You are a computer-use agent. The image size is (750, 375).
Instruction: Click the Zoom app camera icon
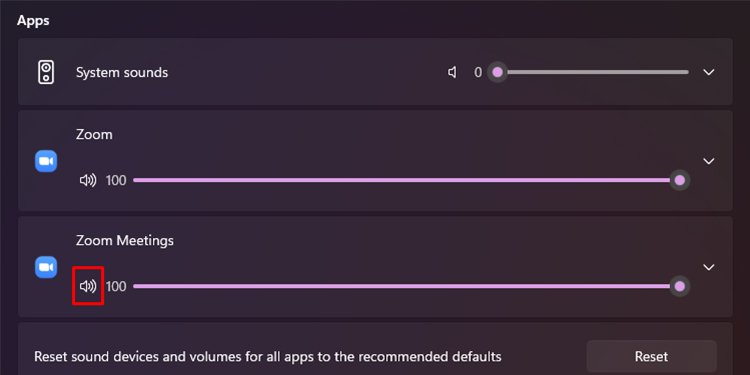coord(46,161)
